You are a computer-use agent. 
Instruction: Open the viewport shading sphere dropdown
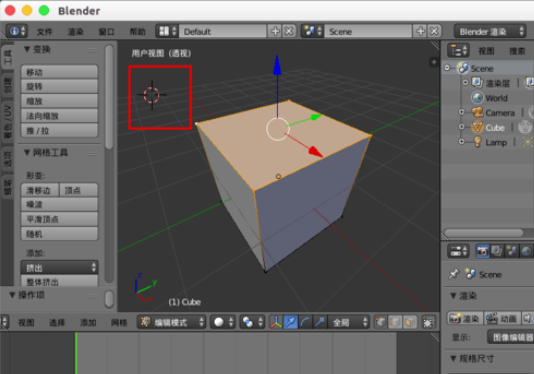pos(222,322)
